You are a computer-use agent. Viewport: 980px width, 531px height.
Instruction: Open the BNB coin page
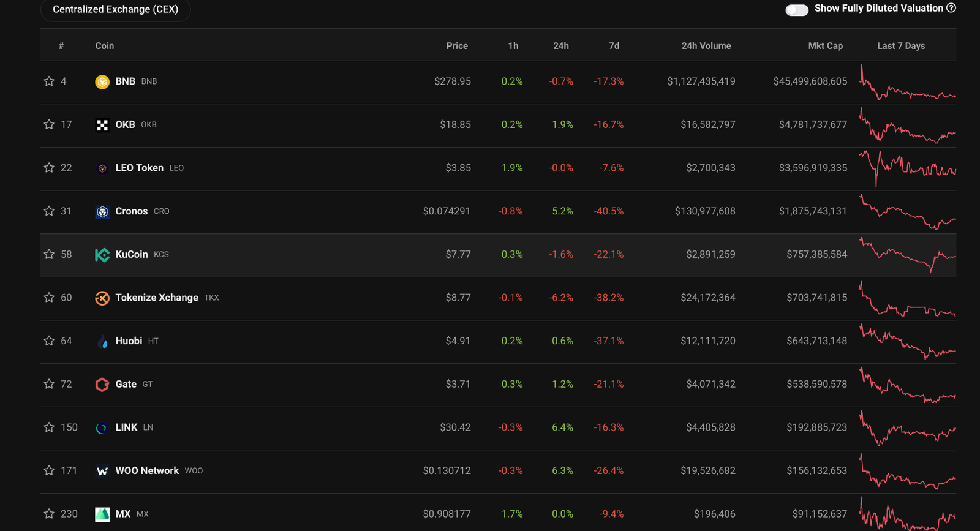coord(126,81)
